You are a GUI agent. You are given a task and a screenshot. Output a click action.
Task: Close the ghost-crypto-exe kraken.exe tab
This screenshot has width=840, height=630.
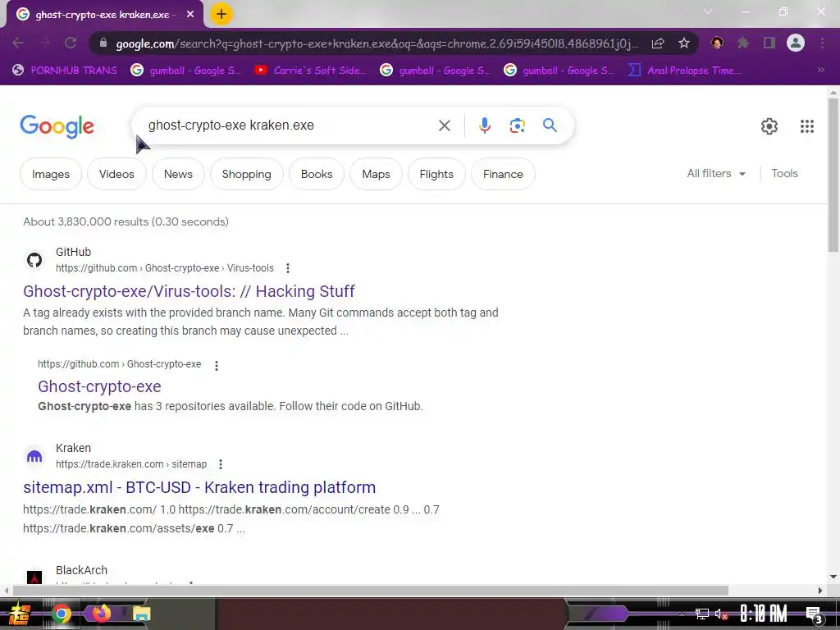click(x=190, y=15)
